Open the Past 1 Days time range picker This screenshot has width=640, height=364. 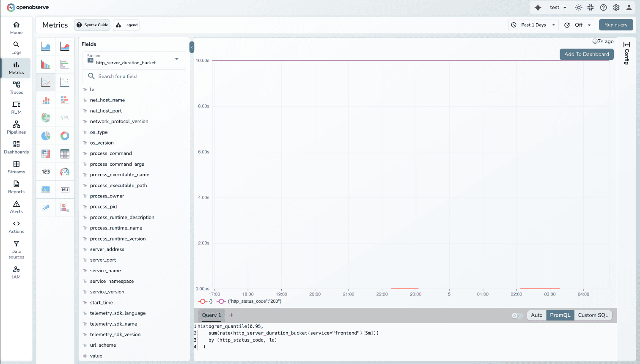click(533, 25)
